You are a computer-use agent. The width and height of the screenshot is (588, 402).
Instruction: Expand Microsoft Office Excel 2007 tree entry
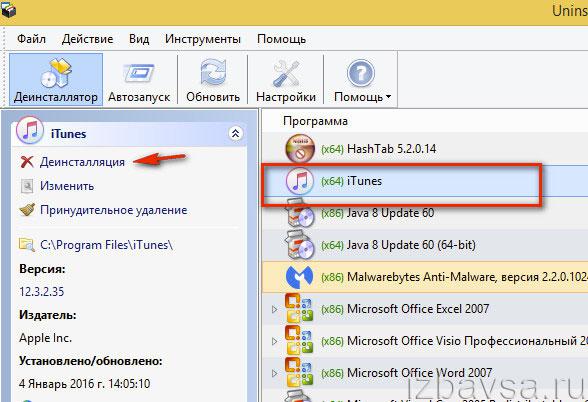point(274,309)
